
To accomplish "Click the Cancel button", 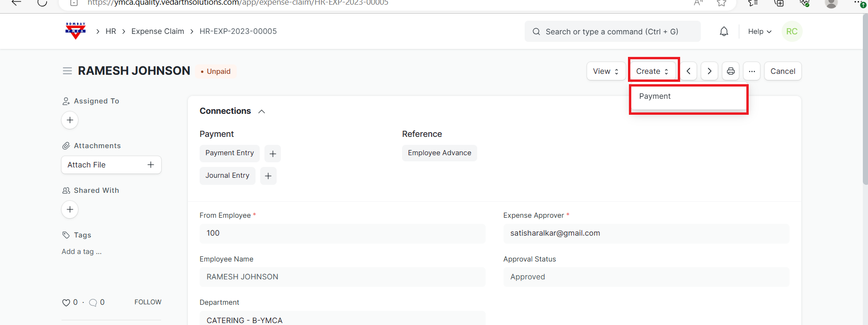I will tap(783, 71).
